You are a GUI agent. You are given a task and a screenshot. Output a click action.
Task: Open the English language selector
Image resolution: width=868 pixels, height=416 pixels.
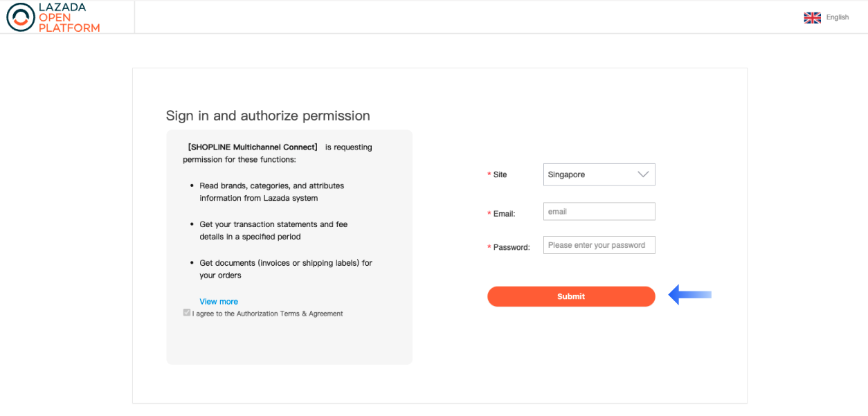click(x=837, y=18)
